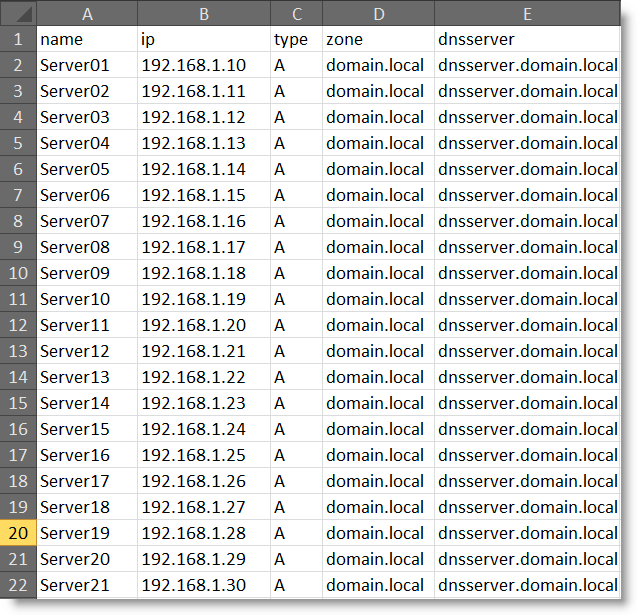
Task: Select row 8 header
Action: tap(18, 221)
